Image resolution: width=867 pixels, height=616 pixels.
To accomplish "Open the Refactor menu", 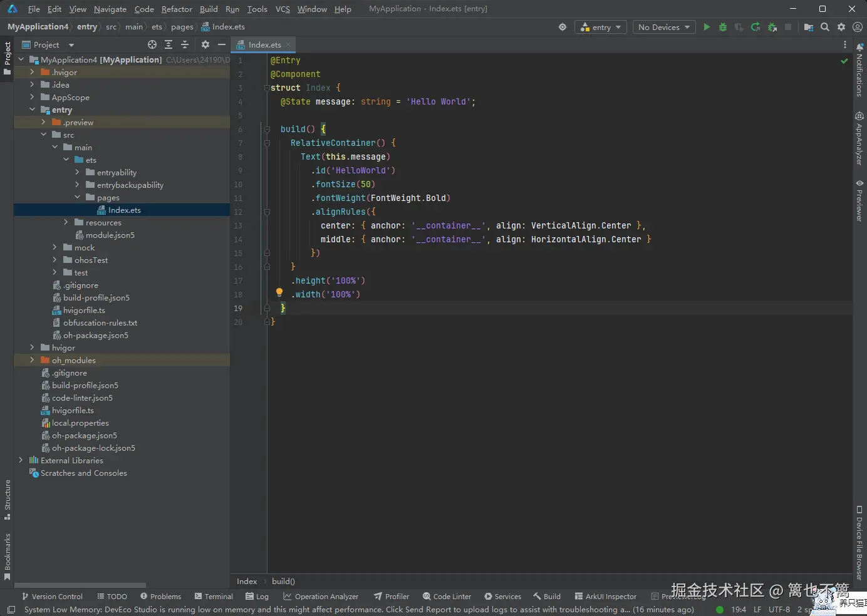I will click(x=177, y=9).
